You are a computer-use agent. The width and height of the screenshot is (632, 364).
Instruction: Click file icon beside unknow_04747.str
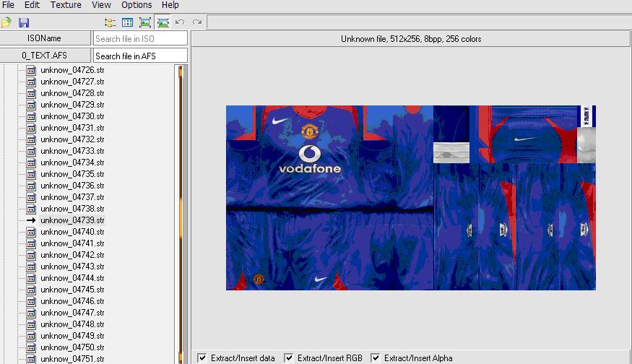point(31,313)
